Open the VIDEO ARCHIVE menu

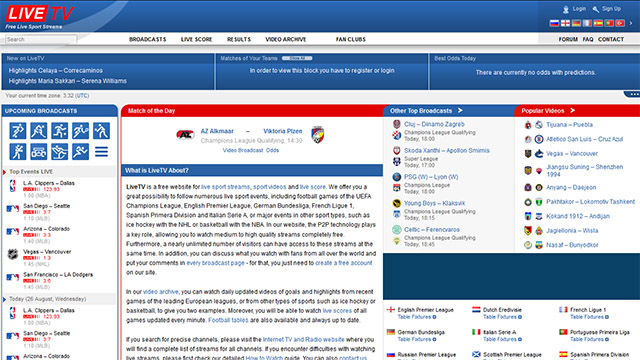coord(286,40)
